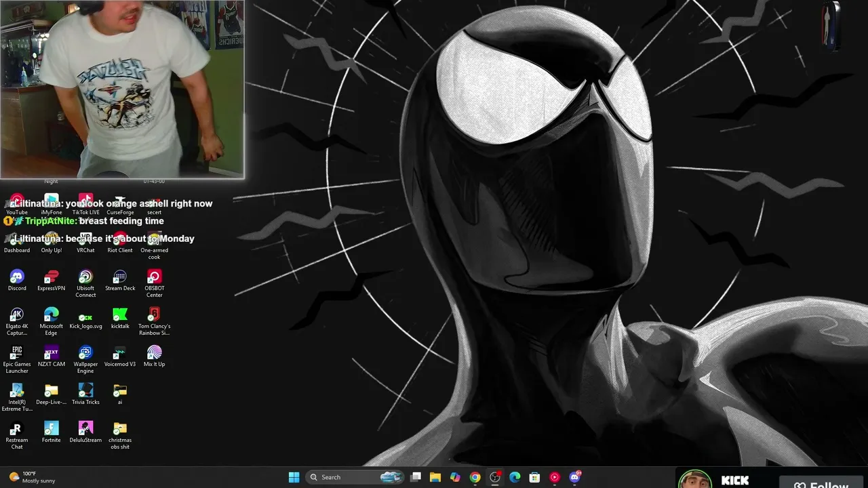Select the ExpressVPN desktop shortcut
The height and width of the screenshot is (488, 868).
coord(52,280)
